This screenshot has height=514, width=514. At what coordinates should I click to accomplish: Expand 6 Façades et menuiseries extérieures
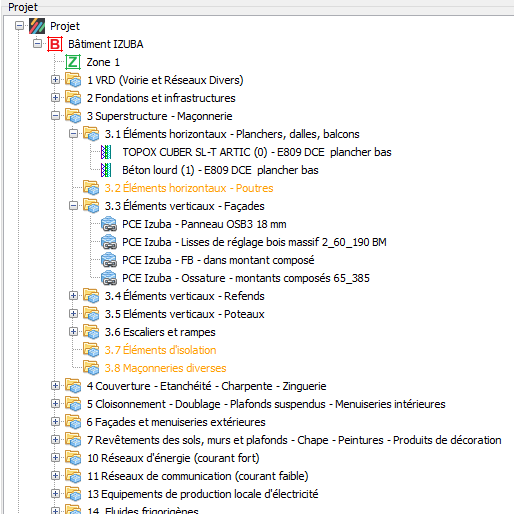click(55, 422)
